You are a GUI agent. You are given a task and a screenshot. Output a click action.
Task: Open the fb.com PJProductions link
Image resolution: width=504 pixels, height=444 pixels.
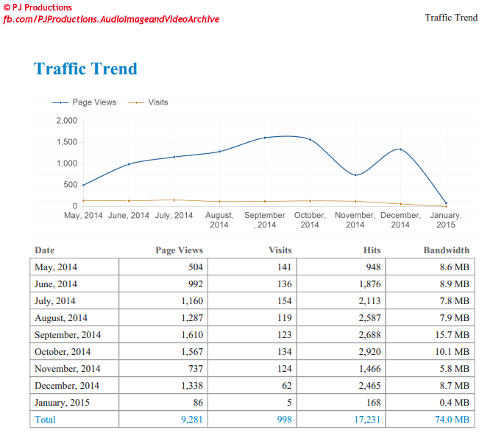coord(111,18)
